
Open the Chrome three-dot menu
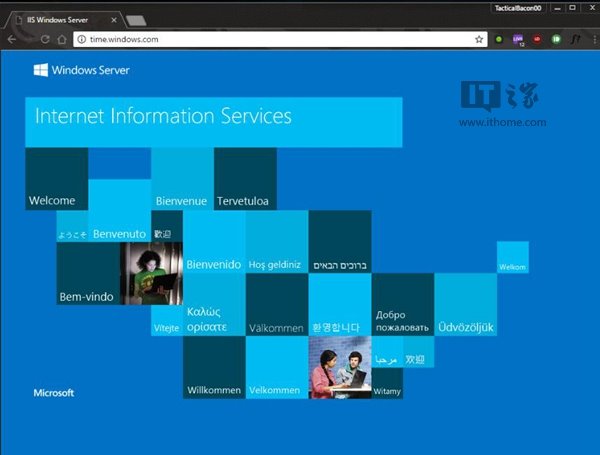coord(594,39)
